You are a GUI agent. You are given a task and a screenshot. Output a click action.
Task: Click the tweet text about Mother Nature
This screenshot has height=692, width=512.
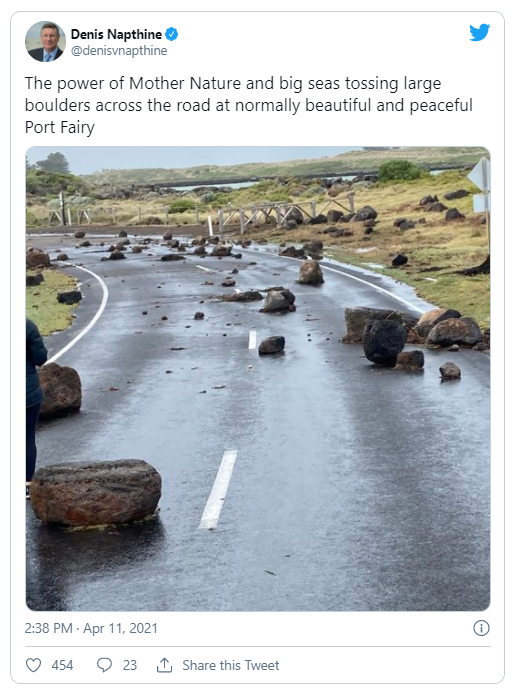pyautogui.click(x=248, y=105)
